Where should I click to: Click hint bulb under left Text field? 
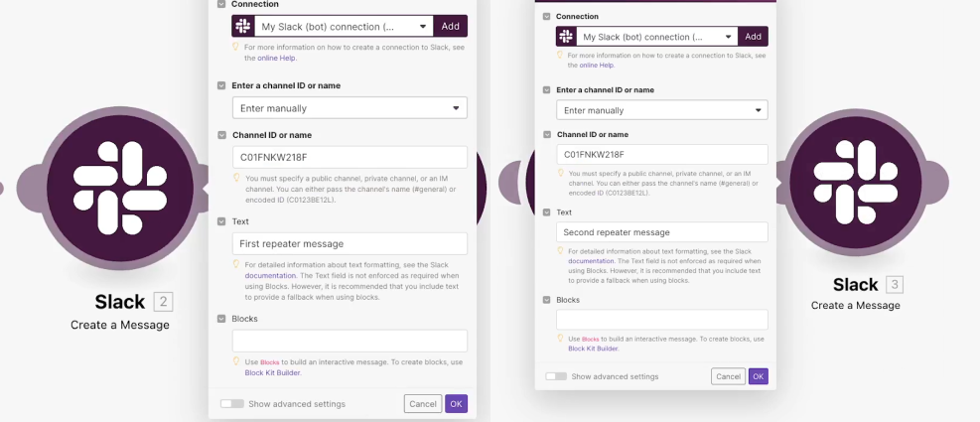[x=236, y=264]
